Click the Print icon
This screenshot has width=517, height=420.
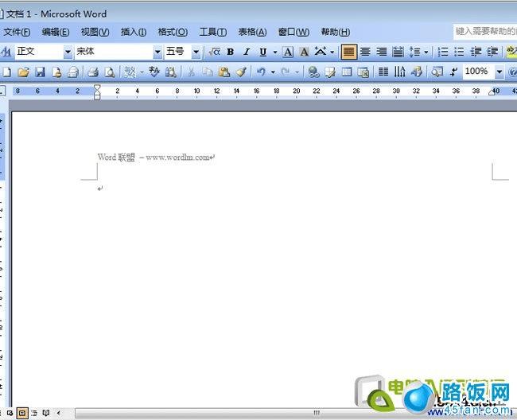(93, 72)
